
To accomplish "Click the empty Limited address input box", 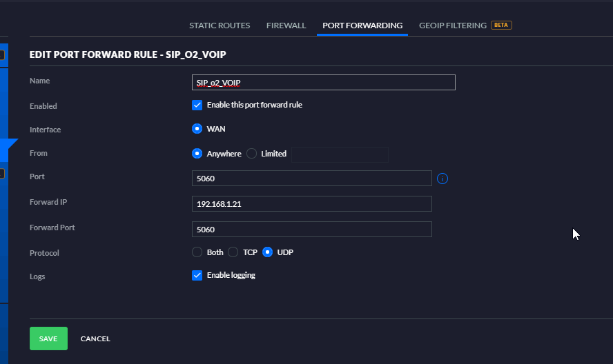I will point(340,154).
